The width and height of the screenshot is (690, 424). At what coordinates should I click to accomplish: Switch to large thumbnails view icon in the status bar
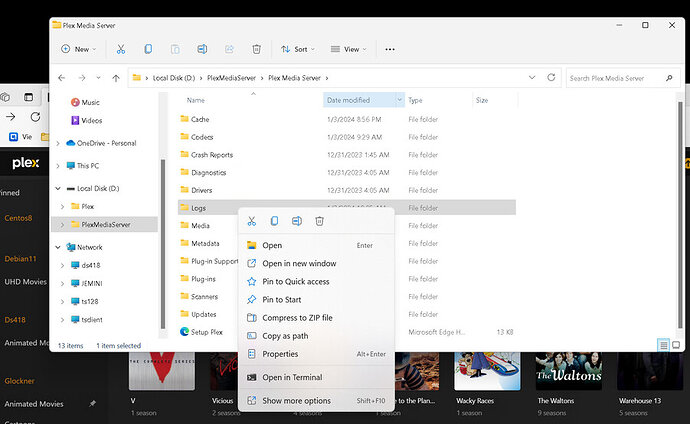pyautogui.click(x=676, y=345)
